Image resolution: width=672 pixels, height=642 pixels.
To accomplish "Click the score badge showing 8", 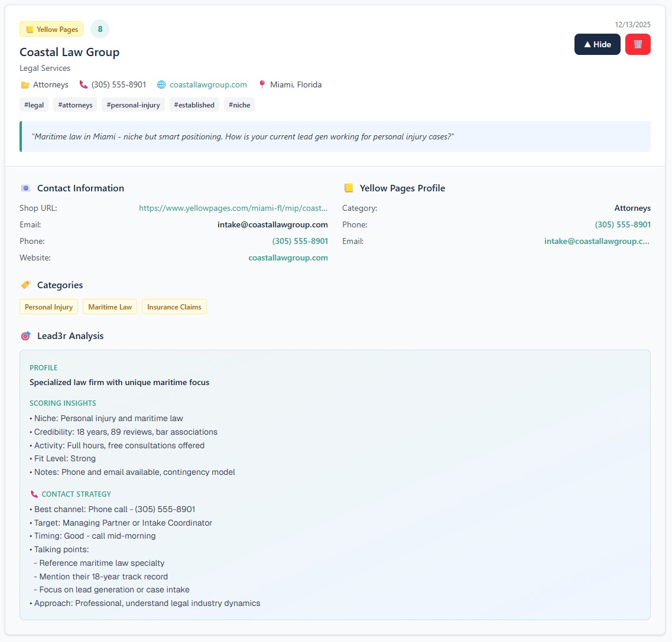I will click(x=100, y=29).
